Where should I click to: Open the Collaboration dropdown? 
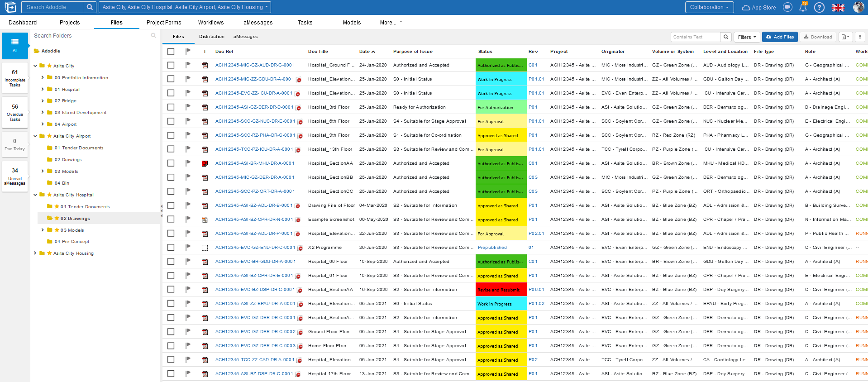[709, 7]
